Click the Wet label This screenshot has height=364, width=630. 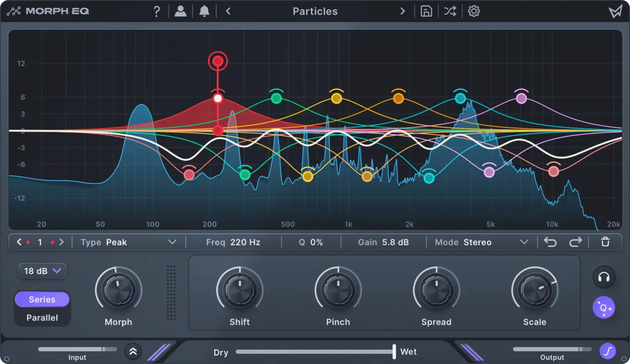tap(408, 352)
